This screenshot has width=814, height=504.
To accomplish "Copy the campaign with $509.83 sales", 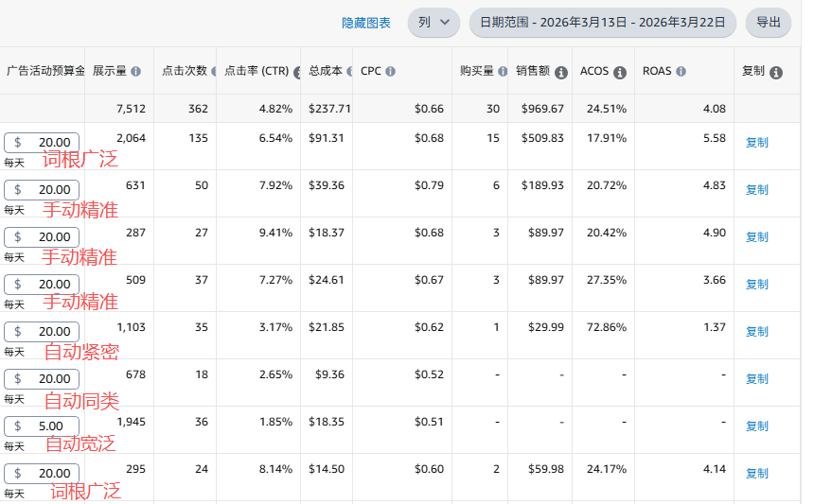I will pos(756,143).
